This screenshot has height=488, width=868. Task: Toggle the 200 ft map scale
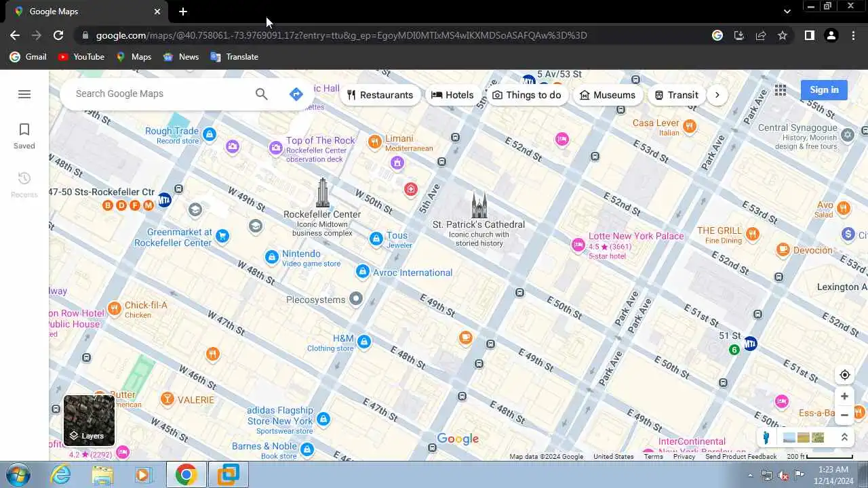tap(820, 457)
